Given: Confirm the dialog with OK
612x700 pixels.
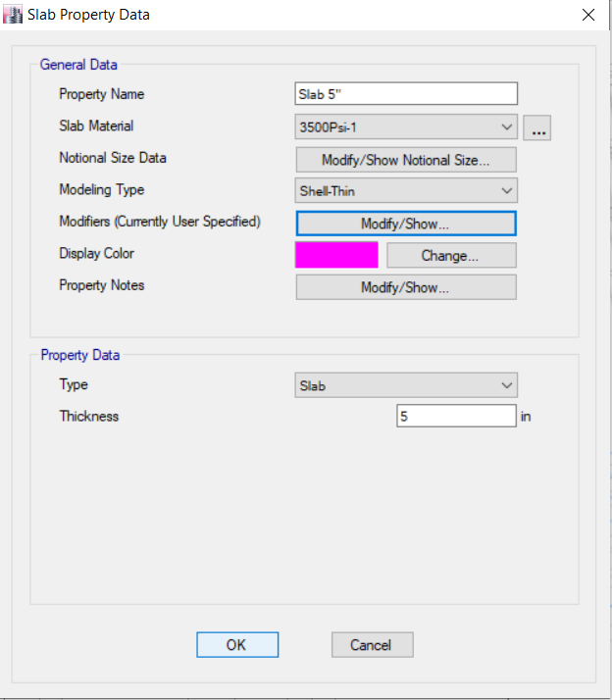Looking at the screenshot, I should [237, 644].
